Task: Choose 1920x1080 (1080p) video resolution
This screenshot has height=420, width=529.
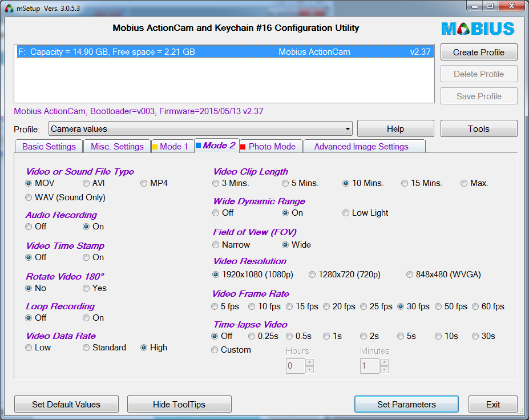Action: click(x=253, y=274)
